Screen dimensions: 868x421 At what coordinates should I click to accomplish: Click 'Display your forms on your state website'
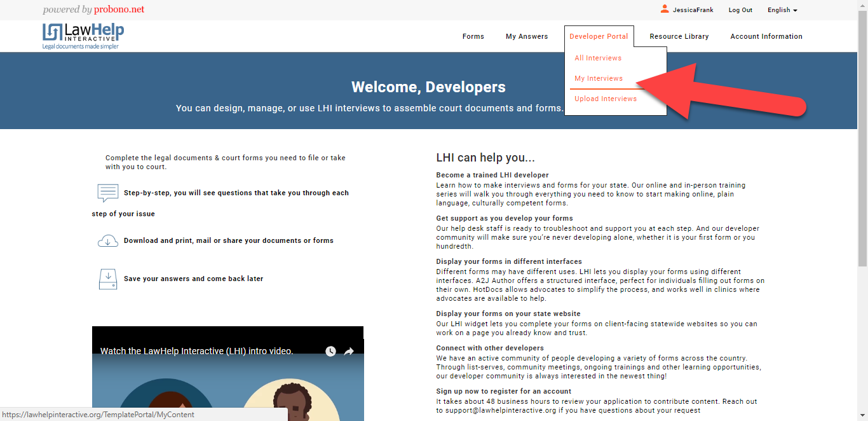tap(508, 314)
